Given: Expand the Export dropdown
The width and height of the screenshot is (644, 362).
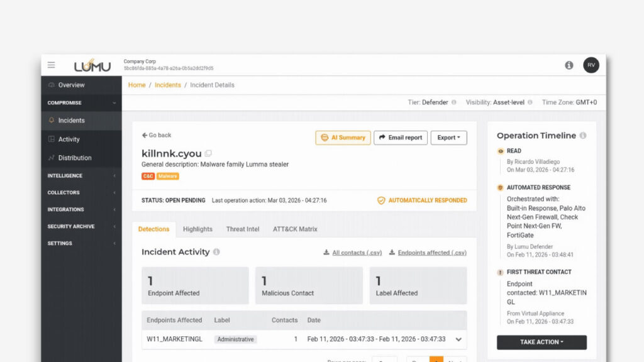Looking at the screenshot, I should [448, 138].
